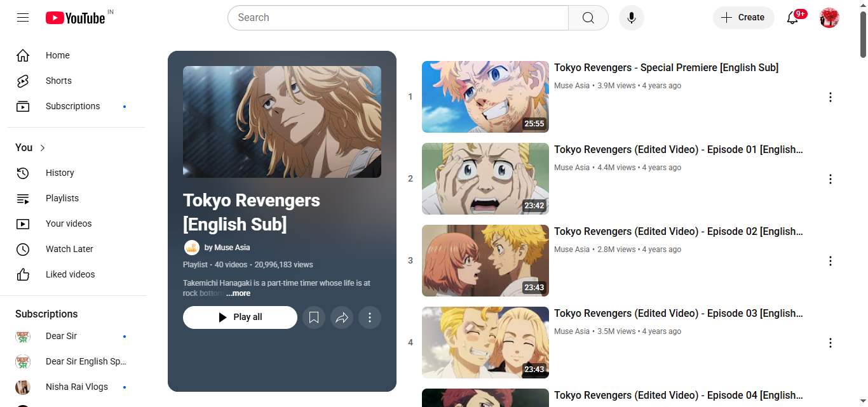Click Muse Asia under Episode 03

click(x=572, y=331)
